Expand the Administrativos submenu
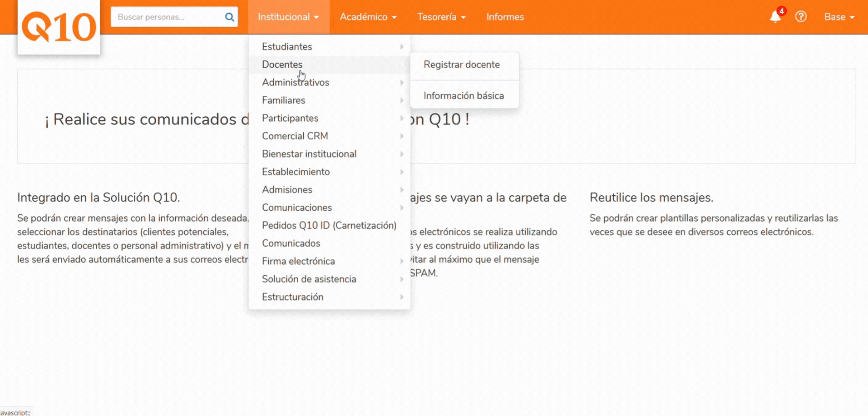This screenshot has height=416, width=868. pos(330,83)
